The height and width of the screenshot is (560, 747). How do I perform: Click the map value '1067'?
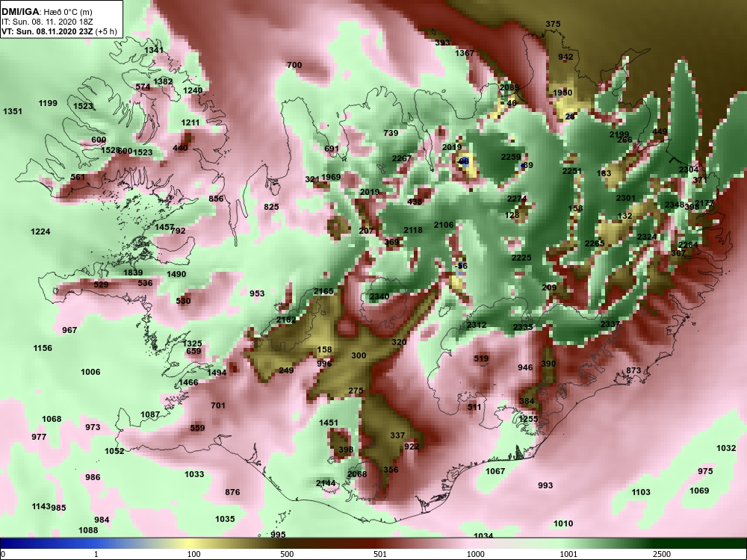495,471
